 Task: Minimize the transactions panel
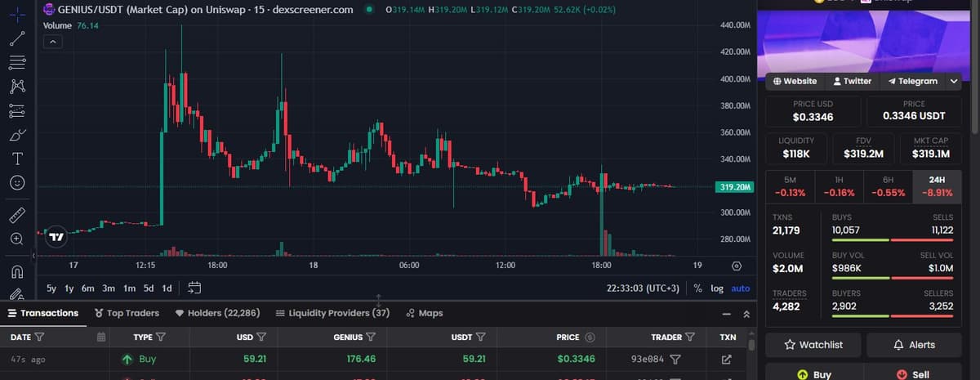(726, 314)
